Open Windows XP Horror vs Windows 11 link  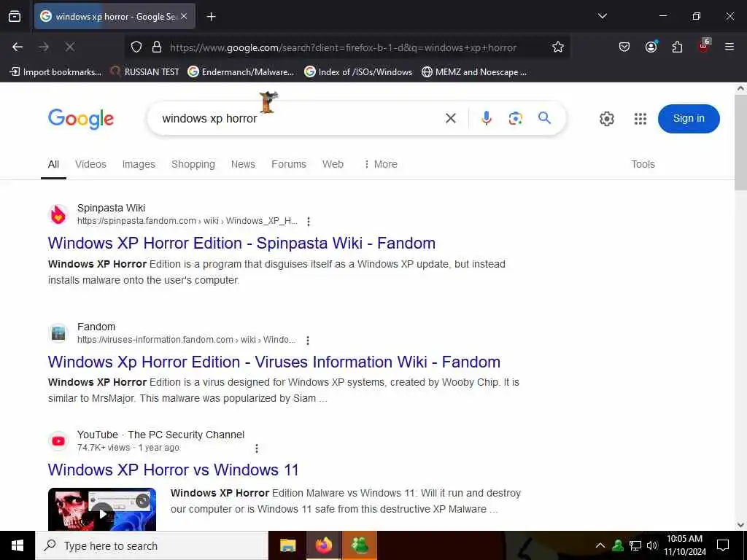pyautogui.click(x=173, y=470)
